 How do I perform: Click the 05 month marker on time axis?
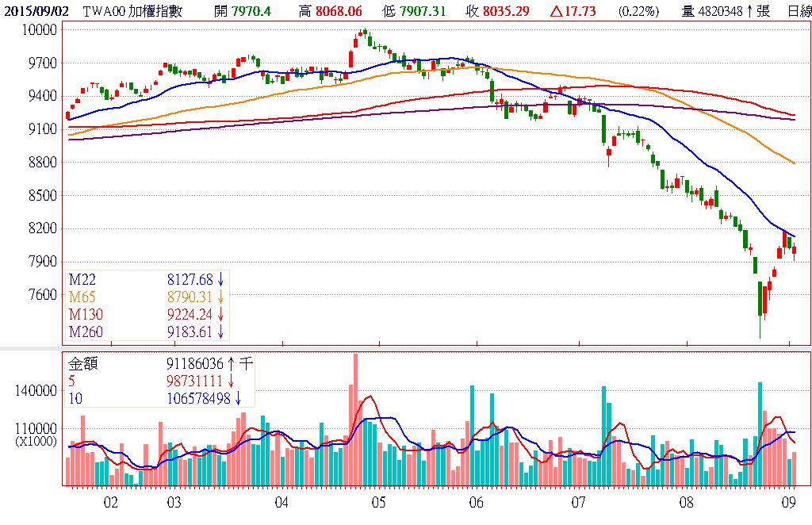point(378,502)
